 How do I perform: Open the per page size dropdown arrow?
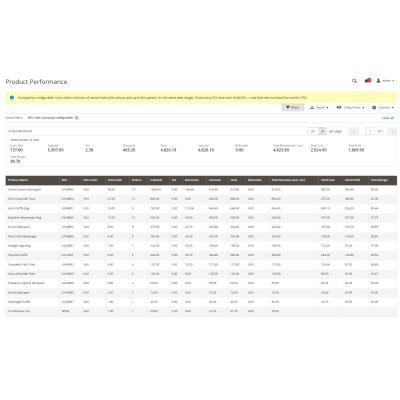(x=323, y=131)
